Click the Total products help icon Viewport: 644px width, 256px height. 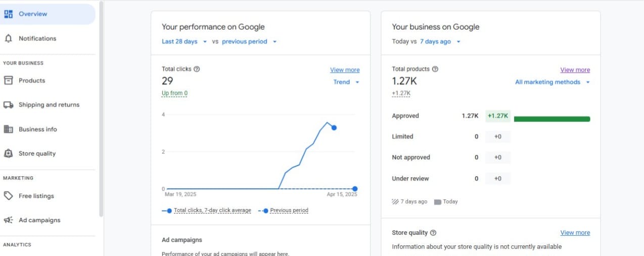(435, 69)
